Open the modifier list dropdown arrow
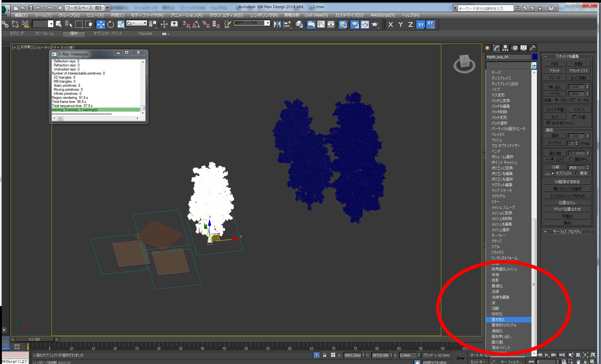The width and height of the screenshot is (601, 364). pyautogui.click(x=534, y=66)
